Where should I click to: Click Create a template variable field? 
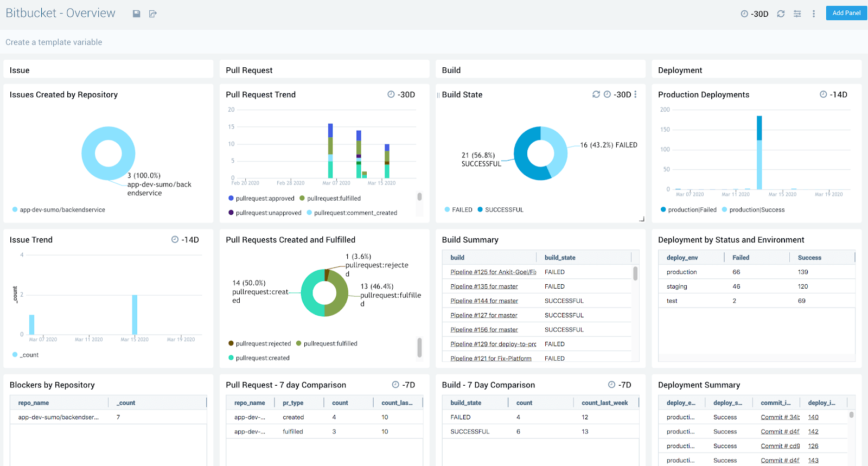54,42
